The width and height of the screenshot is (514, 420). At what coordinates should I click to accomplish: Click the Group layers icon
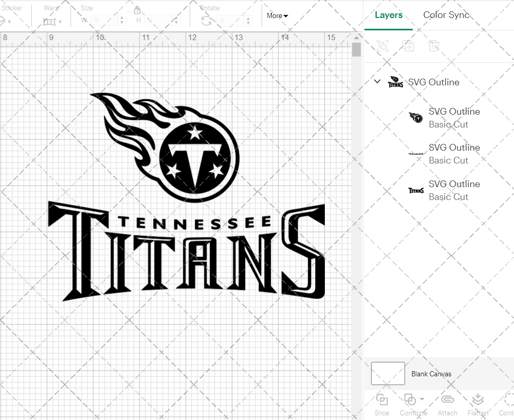point(382,46)
